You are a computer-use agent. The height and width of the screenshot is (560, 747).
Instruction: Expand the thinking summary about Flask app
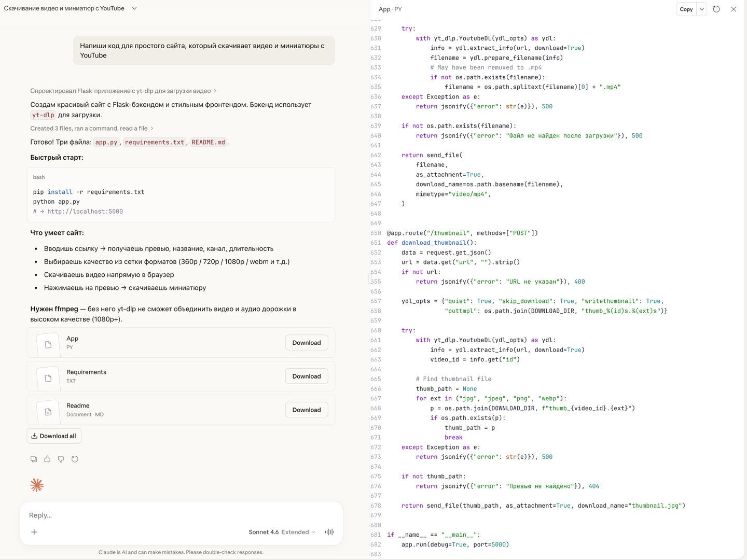123,91
